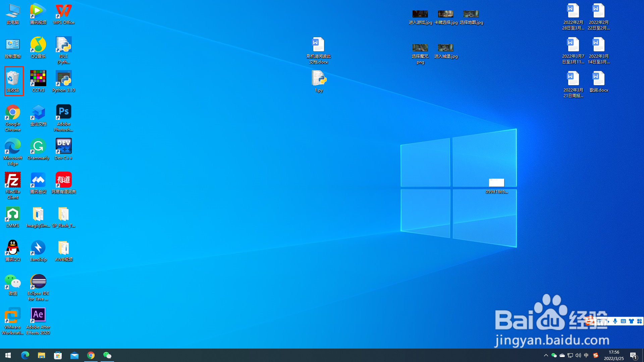The image size is (644, 362).
Task: Select the Google Chrome desktop shortcut
Action: pyautogui.click(x=13, y=118)
